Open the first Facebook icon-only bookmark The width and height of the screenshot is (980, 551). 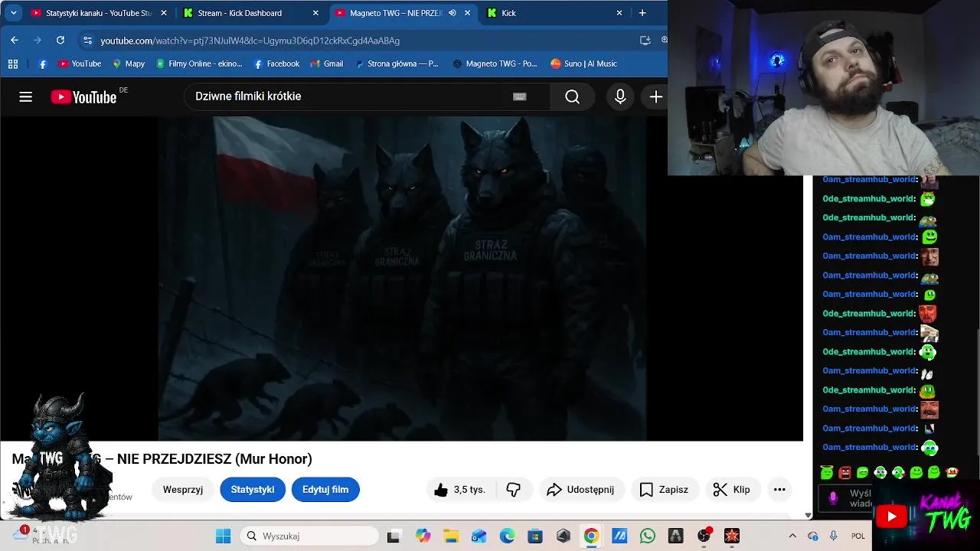point(42,64)
